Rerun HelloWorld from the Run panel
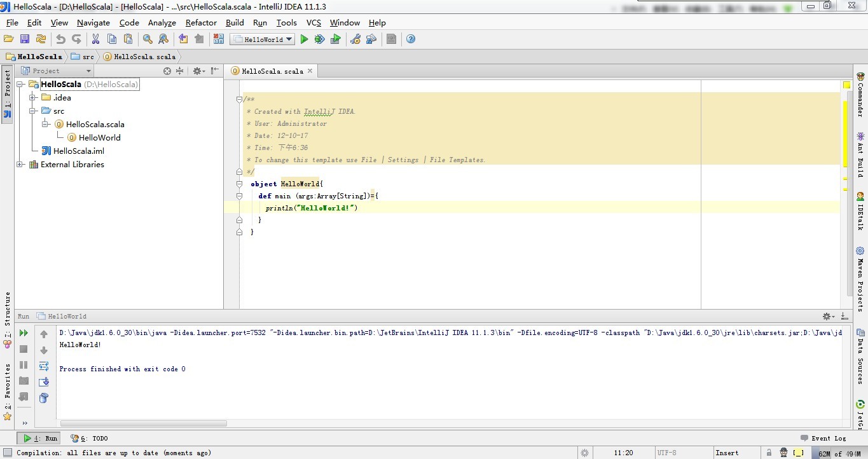 tap(24, 333)
